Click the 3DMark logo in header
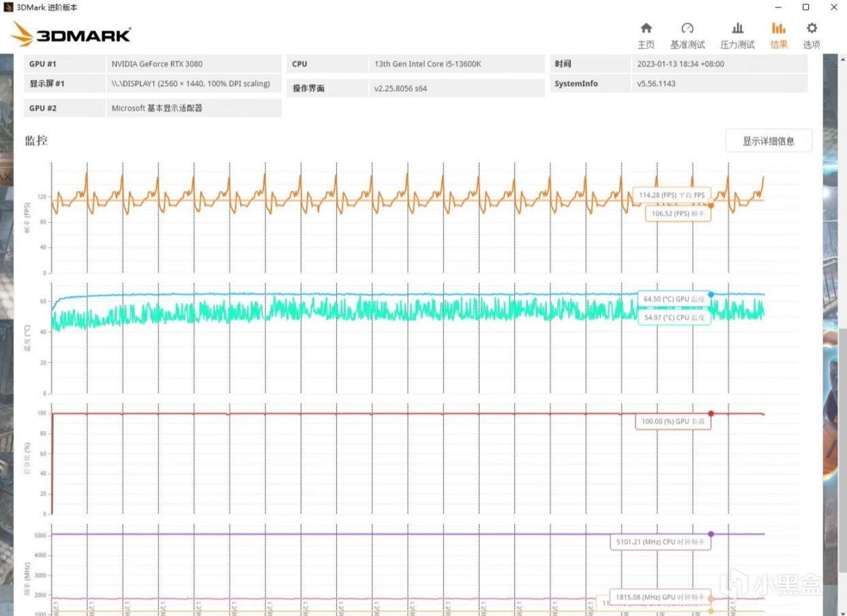This screenshot has height=616, width=847. pos(72,35)
